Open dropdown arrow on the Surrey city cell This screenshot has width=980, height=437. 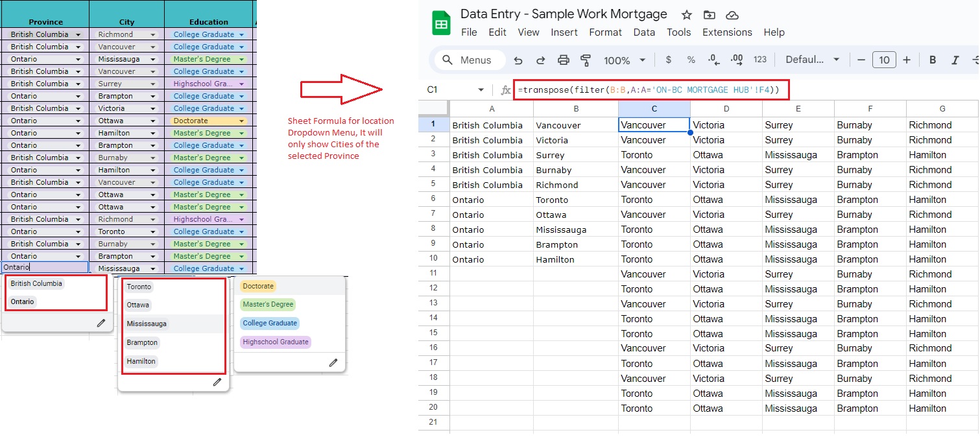click(153, 84)
